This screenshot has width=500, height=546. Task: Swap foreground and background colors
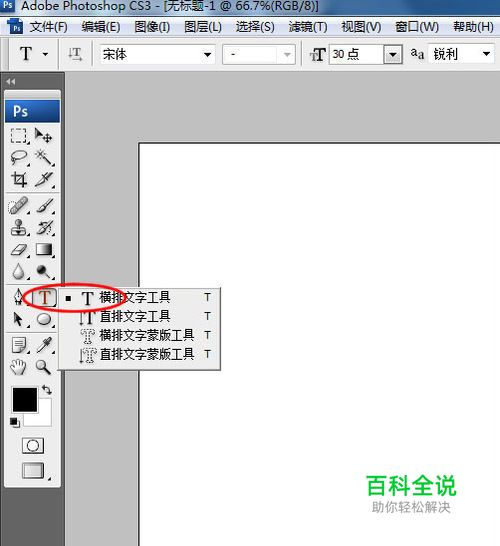(x=47, y=390)
